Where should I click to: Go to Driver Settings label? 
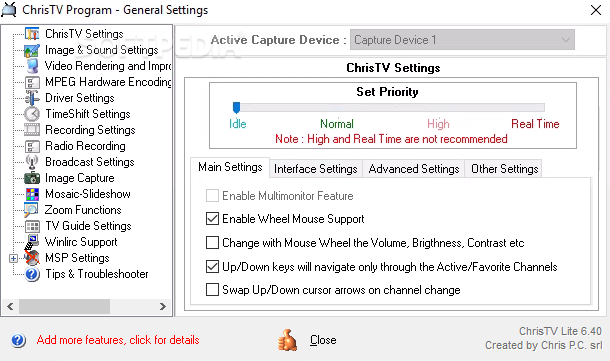click(x=80, y=98)
